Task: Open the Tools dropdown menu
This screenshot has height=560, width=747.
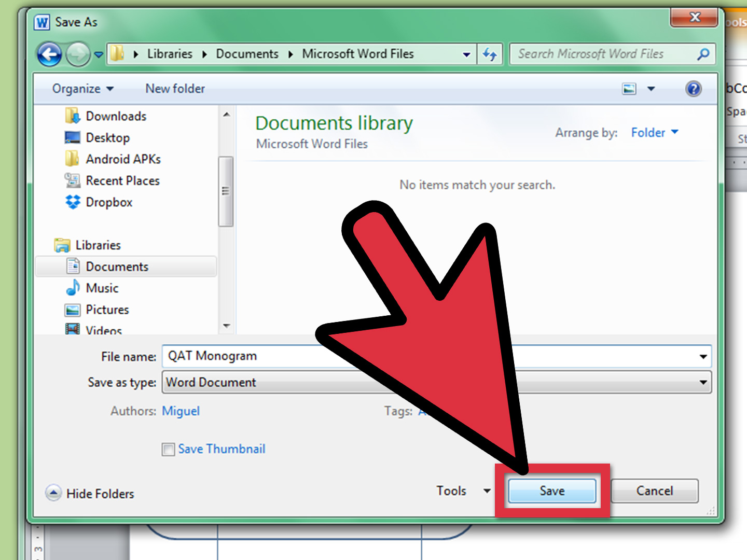Action: tap(463, 491)
